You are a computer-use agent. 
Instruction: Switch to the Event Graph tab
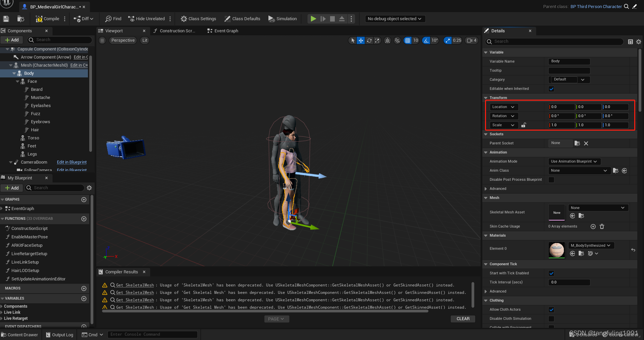coord(223,31)
